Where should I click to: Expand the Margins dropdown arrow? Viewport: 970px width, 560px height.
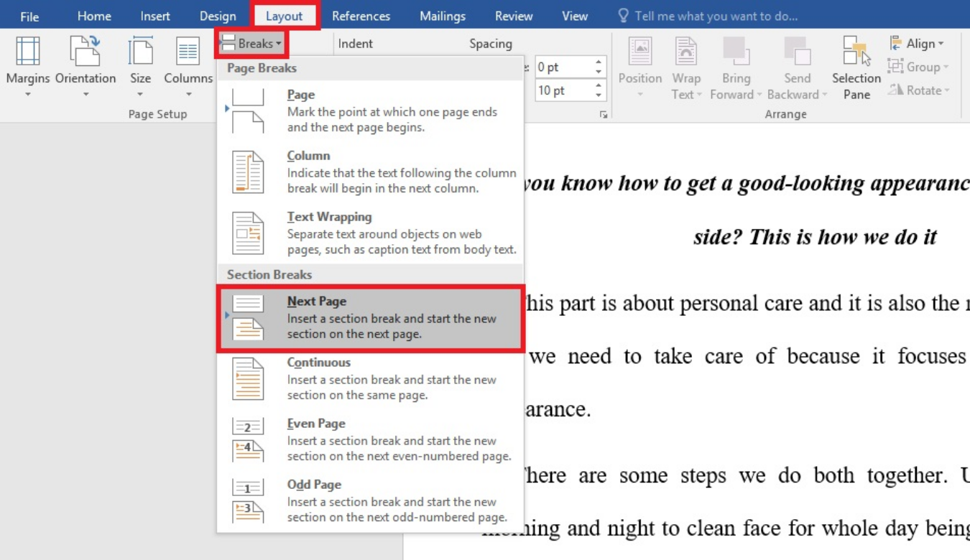pyautogui.click(x=28, y=95)
